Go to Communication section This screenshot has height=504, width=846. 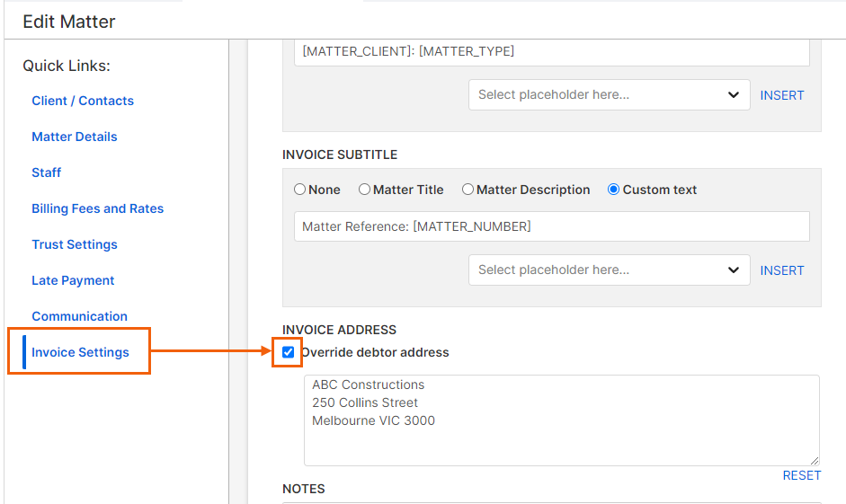[x=79, y=316]
